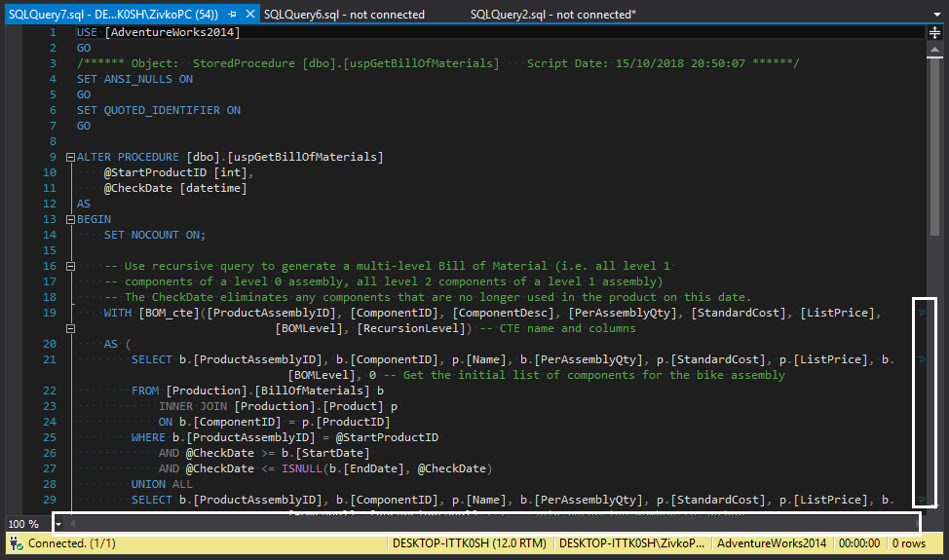Close the SQLQuery7.sql tab
The image size is (949, 560).
pyautogui.click(x=250, y=14)
